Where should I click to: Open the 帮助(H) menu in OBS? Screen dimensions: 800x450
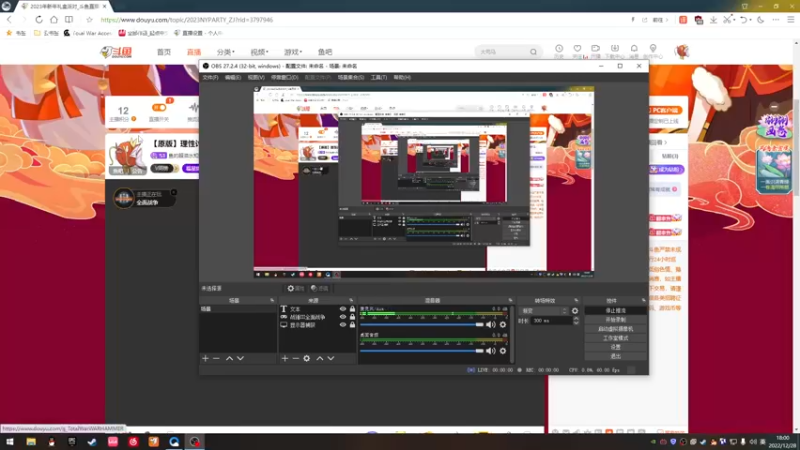coord(402,78)
